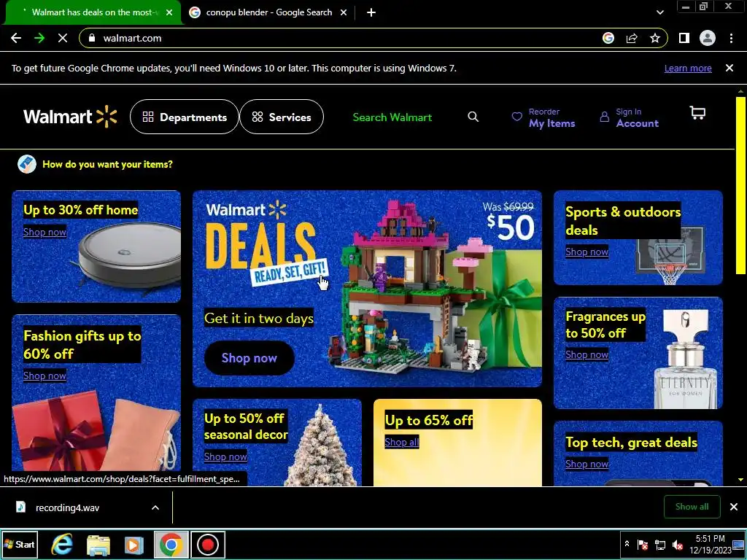Screen dimensions: 747x560
Task: Click the network tray icon
Action: [x=660, y=544]
